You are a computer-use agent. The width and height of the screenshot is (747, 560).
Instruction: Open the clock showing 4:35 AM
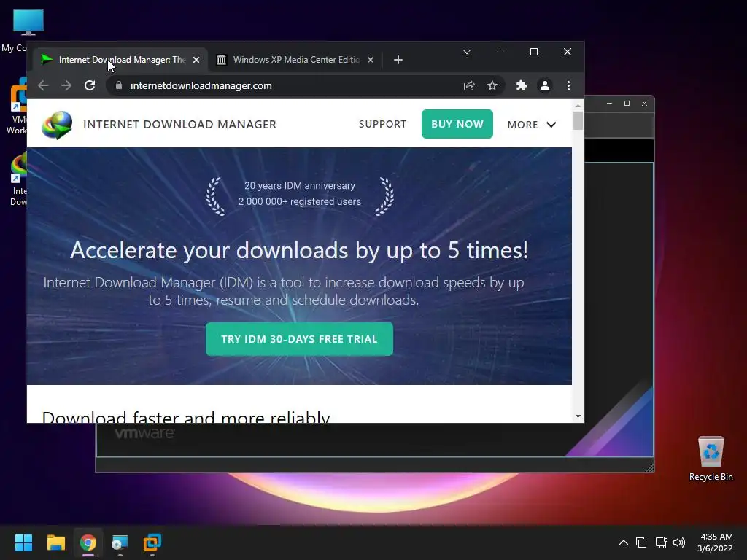[715, 542]
